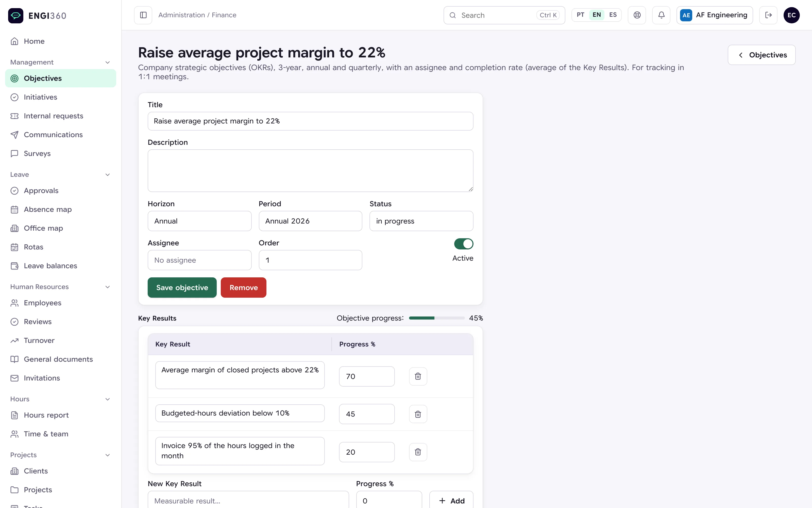The image size is (812, 508).
Task: Open the EC user avatar
Action: pyautogui.click(x=791, y=15)
